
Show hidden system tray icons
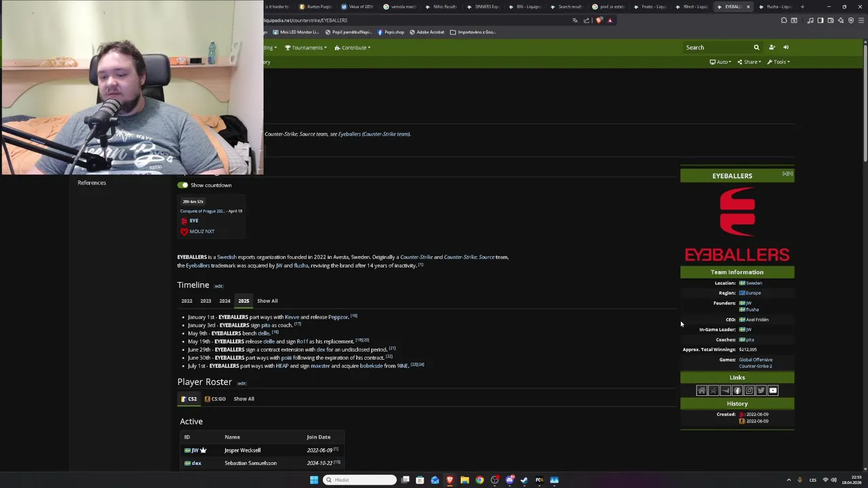tap(789, 480)
